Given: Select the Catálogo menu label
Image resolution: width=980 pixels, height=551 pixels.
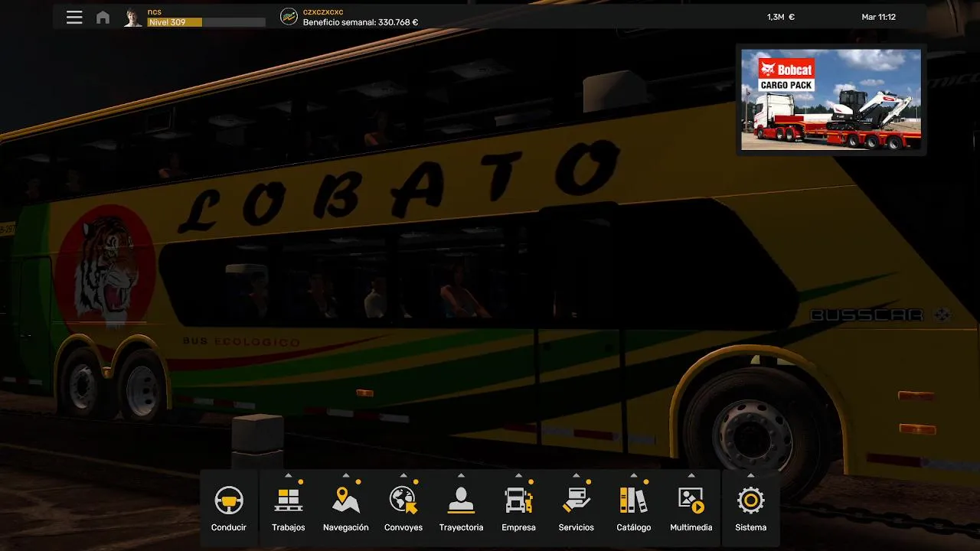Looking at the screenshot, I should tap(633, 527).
